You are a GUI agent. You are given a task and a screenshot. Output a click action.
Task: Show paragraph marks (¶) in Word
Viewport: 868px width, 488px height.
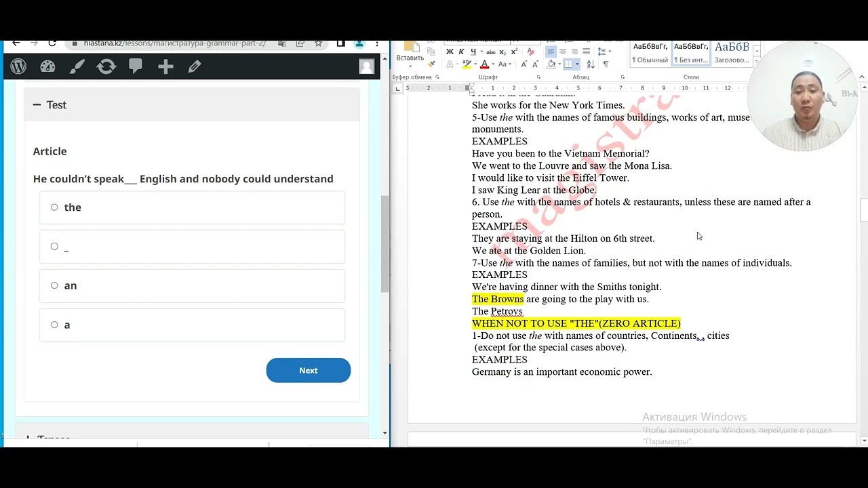(606, 64)
